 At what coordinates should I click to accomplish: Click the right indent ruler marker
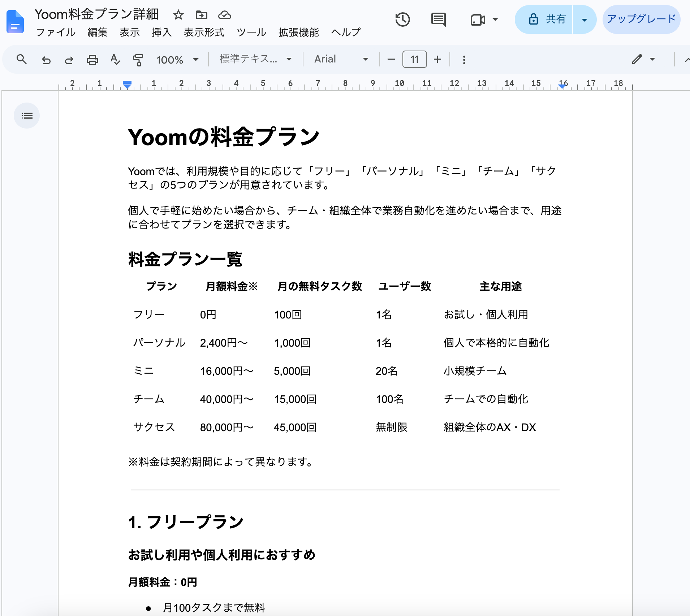(x=562, y=86)
